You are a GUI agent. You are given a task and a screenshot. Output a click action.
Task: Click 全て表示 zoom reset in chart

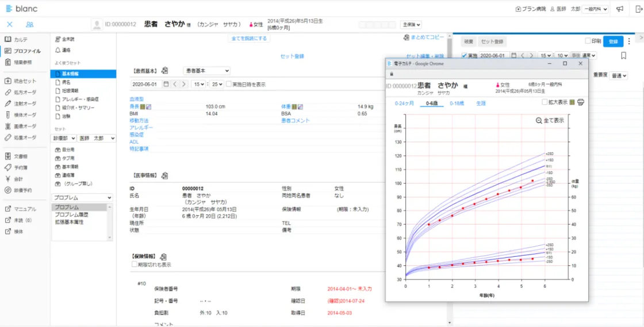(x=550, y=120)
